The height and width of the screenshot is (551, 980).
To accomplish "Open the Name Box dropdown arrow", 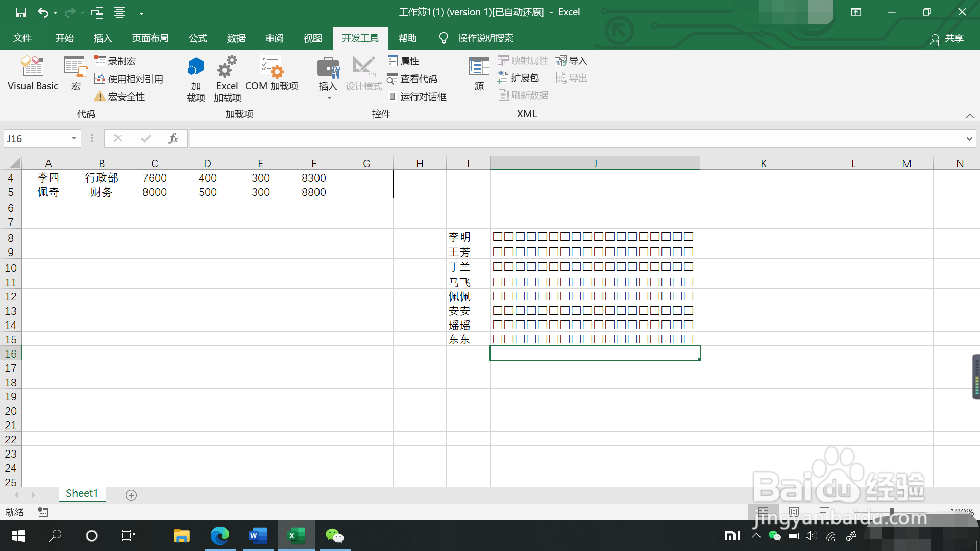I will click(73, 138).
